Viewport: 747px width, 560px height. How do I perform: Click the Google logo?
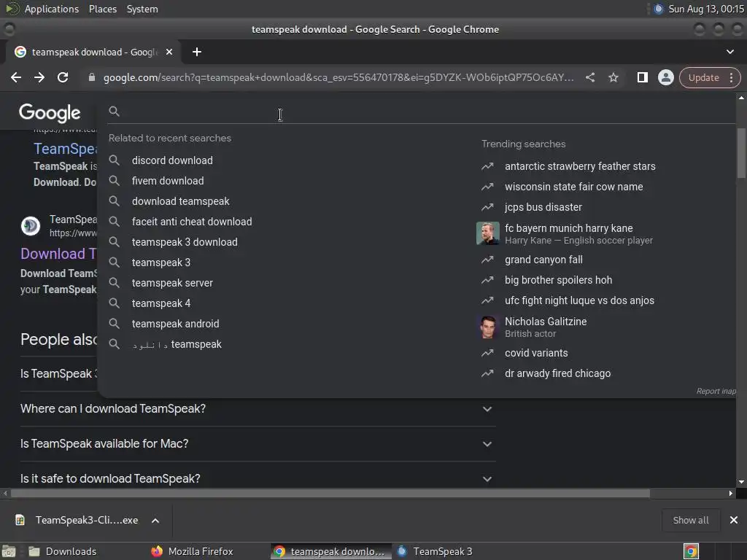[50, 113]
